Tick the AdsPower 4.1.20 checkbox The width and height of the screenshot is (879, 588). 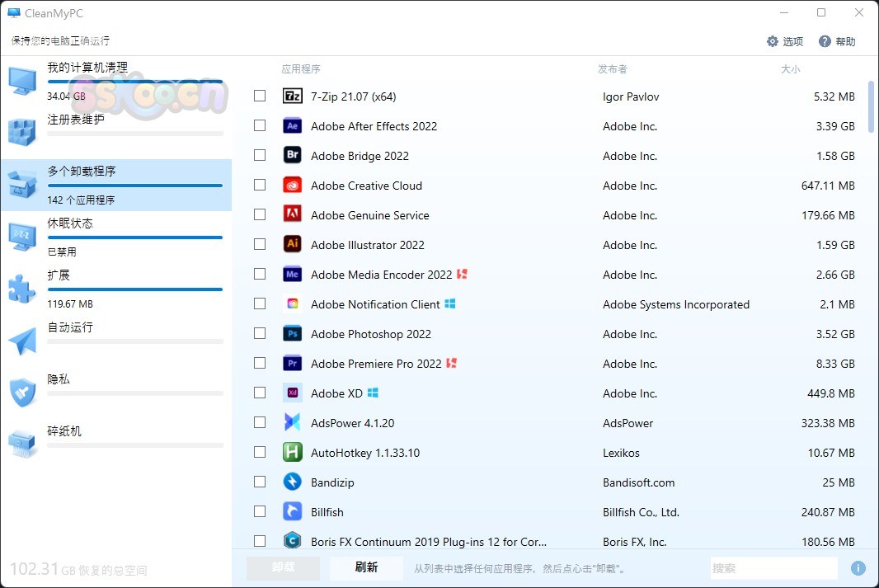pos(260,422)
